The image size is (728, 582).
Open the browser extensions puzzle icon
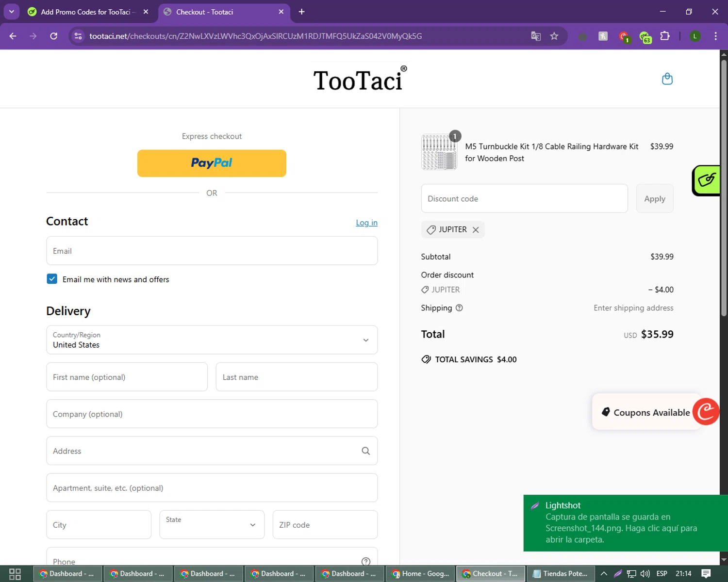click(x=665, y=36)
